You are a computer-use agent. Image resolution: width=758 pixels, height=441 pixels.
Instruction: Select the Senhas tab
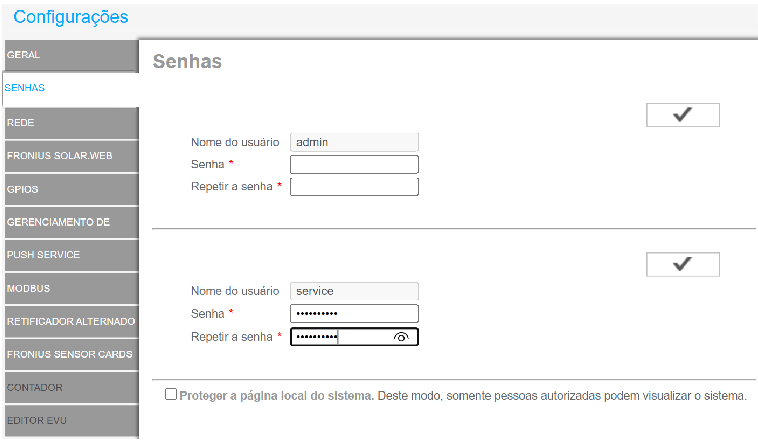pyautogui.click(x=68, y=88)
